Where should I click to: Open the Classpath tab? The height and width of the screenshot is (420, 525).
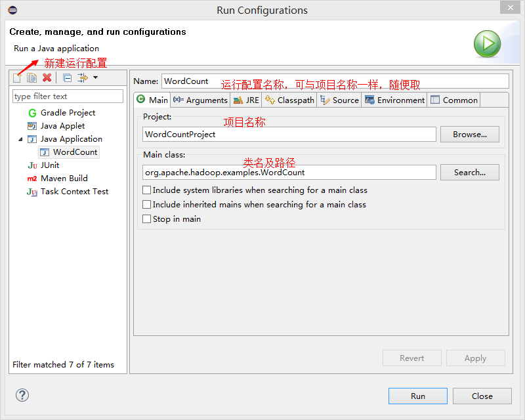point(289,100)
